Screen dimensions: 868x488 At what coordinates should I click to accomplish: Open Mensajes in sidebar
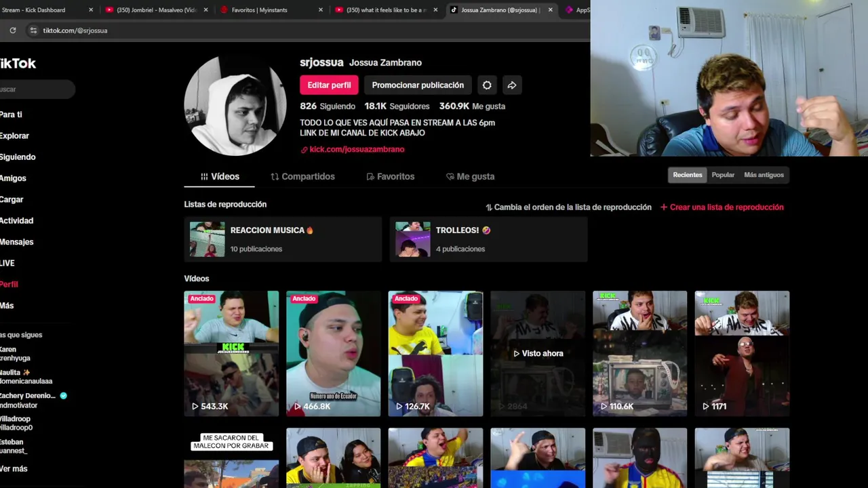click(17, 242)
